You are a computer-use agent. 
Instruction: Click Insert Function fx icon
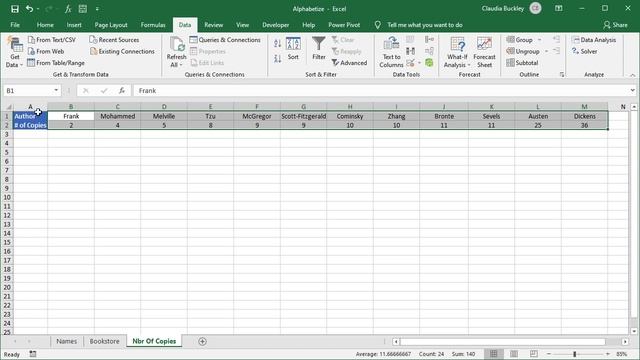click(x=122, y=90)
